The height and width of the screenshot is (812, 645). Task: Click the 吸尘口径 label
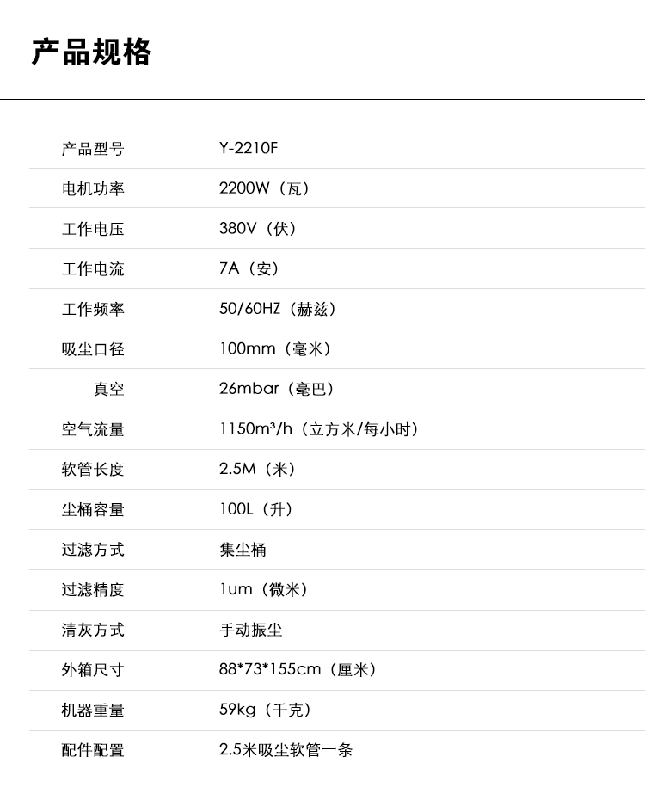(x=93, y=349)
